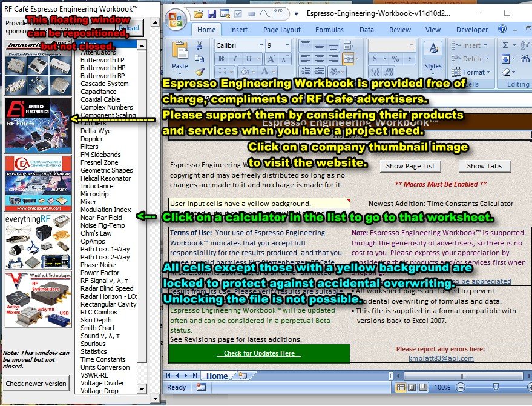Apply the Currency dollar format
The image size is (532, 406).
point(375,59)
